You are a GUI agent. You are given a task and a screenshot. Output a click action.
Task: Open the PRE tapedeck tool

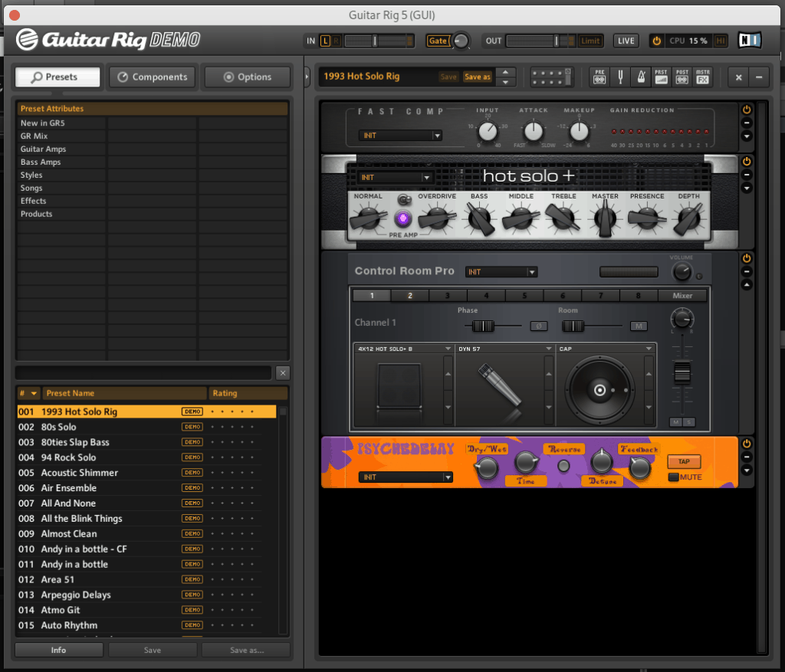pyautogui.click(x=599, y=77)
